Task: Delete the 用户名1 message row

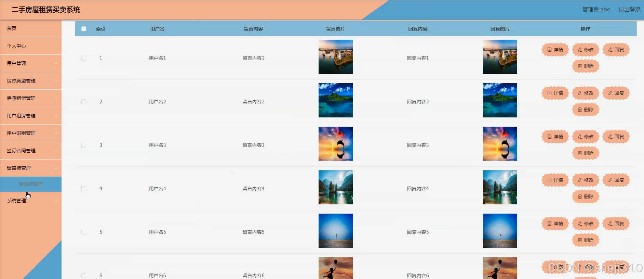Action: pyautogui.click(x=586, y=66)
